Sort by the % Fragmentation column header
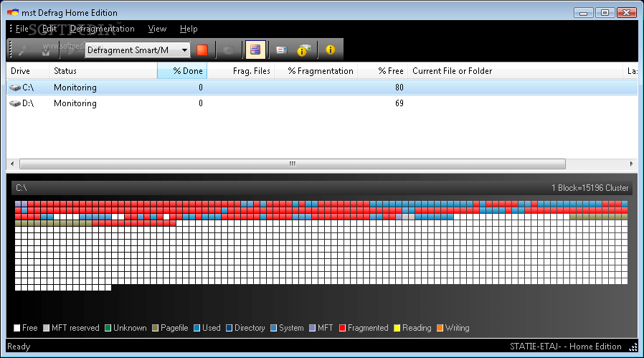Image resolution: width=644 pixels, height=358 pixels. click(316, 71)
